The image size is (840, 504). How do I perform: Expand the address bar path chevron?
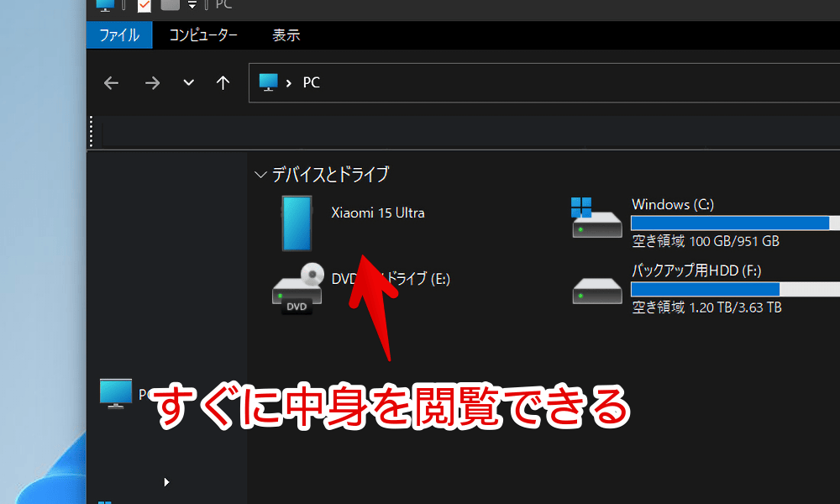pos(289,83)
